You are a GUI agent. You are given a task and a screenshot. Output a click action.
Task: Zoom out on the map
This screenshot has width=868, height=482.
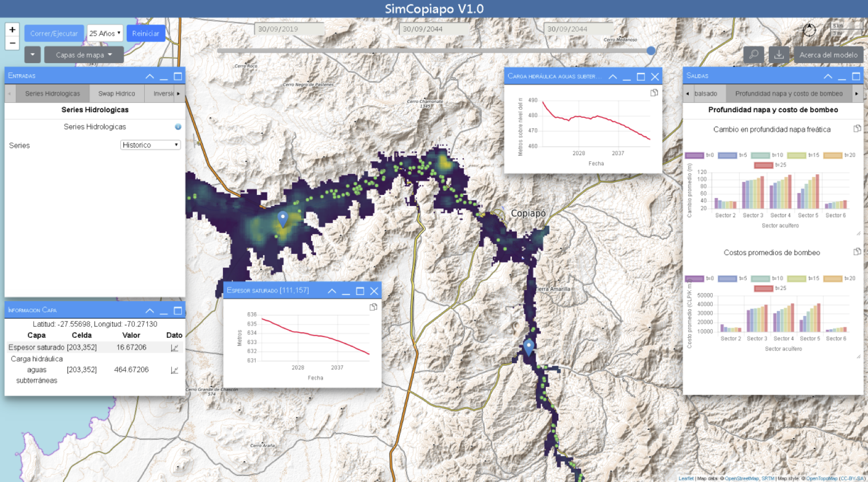pyautogui.click(x=13, y=44)
